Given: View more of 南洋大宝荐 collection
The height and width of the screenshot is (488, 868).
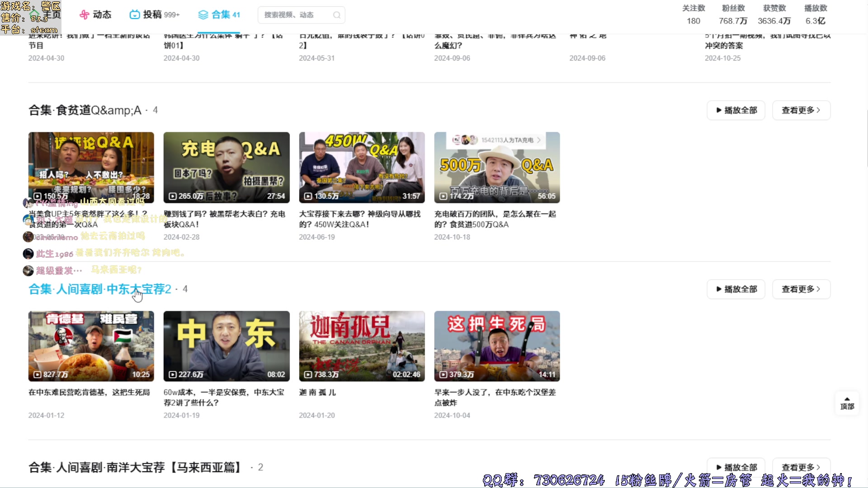Looking at the screenshot, I should tap(801, 467).
